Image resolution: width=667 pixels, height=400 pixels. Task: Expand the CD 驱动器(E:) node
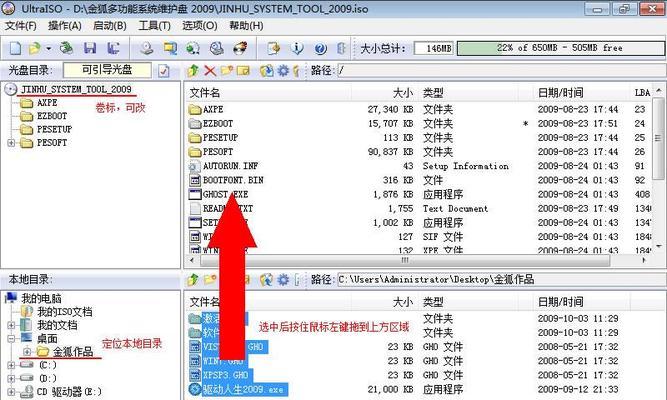(x=11, y=391)
